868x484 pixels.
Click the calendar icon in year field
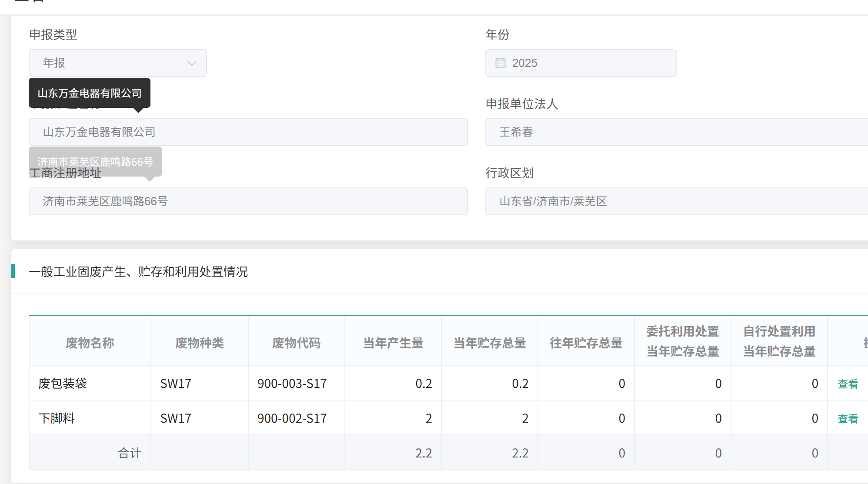[x=501, y=63]
